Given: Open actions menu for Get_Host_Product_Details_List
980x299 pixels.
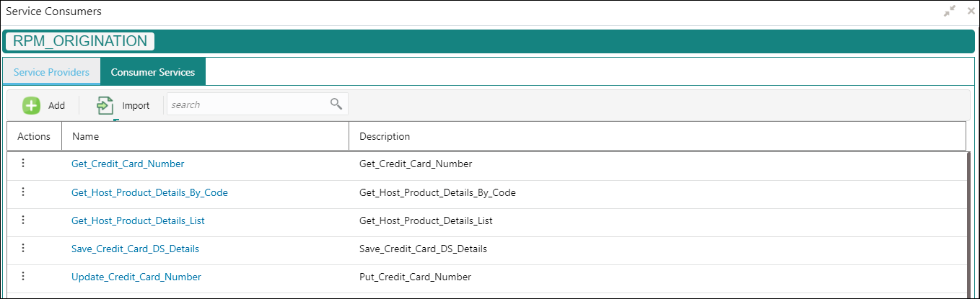Looking at the screenshot, I should tap(23, 220).
